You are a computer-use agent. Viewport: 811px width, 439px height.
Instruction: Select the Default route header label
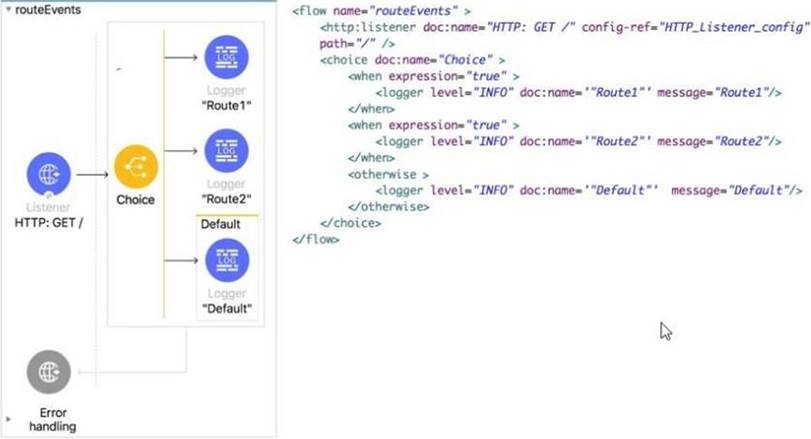click(x=220, y=224)
